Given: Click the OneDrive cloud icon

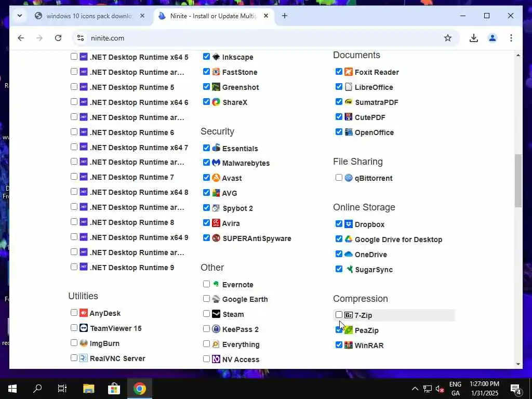Looking at the screenshot, I should [349, 254].
